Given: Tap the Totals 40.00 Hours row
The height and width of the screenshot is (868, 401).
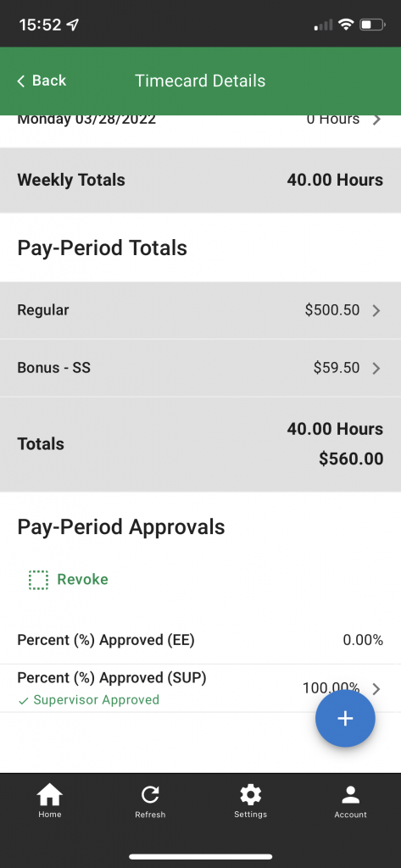Looking at the screenshot, I should pos(200,444).
